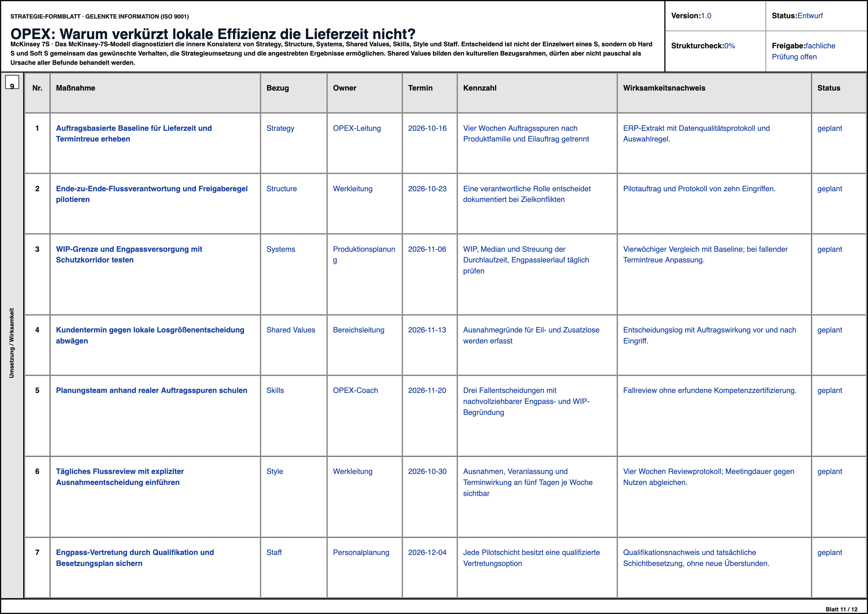Image resolution: width=868 pixels, height=614 pixels.
Task: Select the Termin date 2026-11-06
Action: [x=427, y=249]
